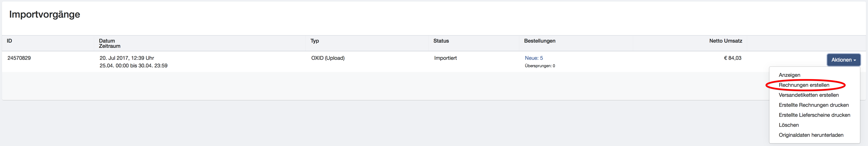Click the OXID (Upload) type cell
Viewport: 868px width, 146px height.
tap(328, 58)
